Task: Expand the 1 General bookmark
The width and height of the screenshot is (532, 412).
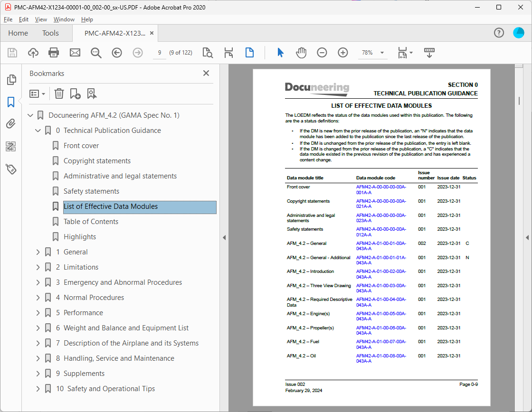Action: click(38, 252)
